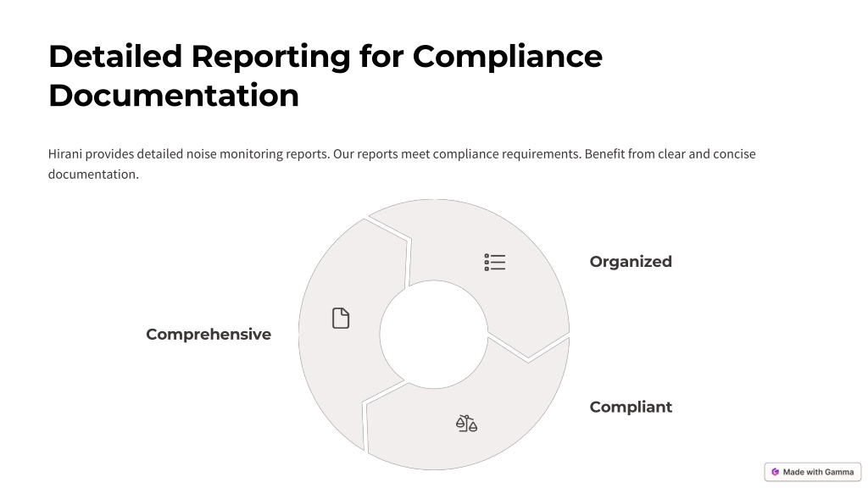Select the Comprehensive label

pyautogui.click(x=209, y=334)
